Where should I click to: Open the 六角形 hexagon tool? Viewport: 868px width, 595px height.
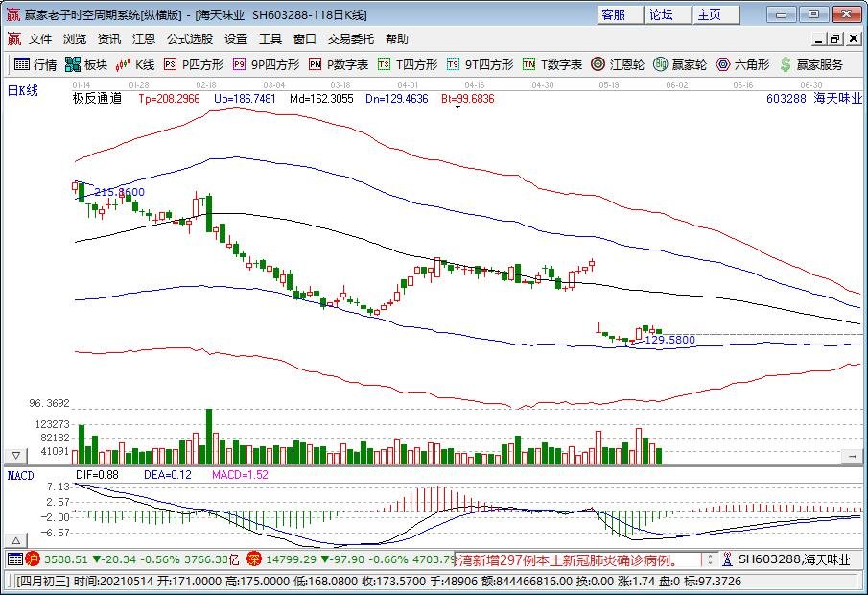(x=742, y=65)
